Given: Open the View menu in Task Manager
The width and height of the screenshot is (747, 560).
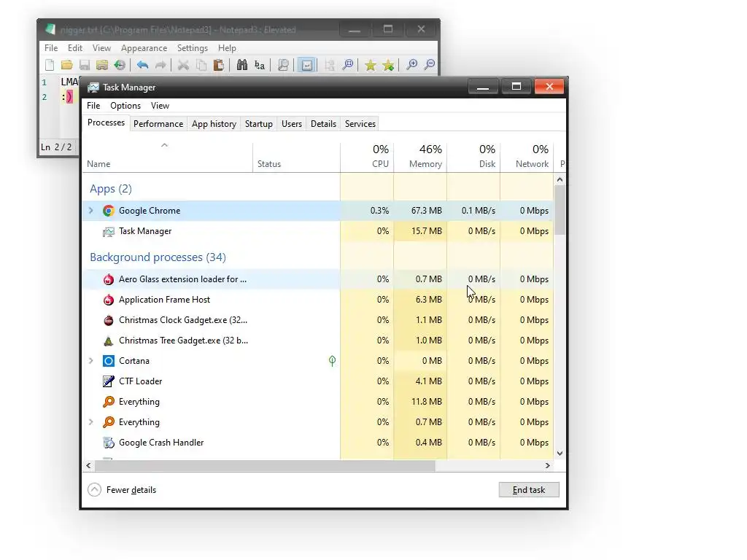Looking at the screenshot, I should pos(160,106).
